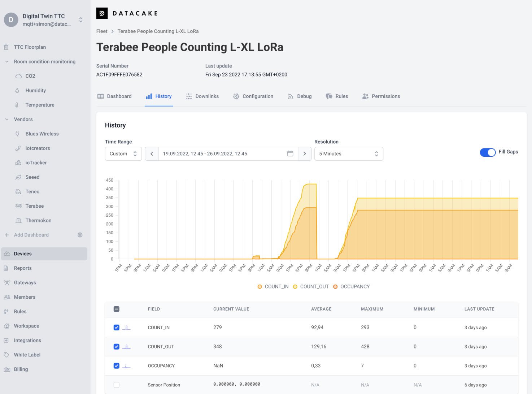The image size is (532, 394).
Task: Click the Teneo icon in sidebar
Action: click(x=18, y=192)
